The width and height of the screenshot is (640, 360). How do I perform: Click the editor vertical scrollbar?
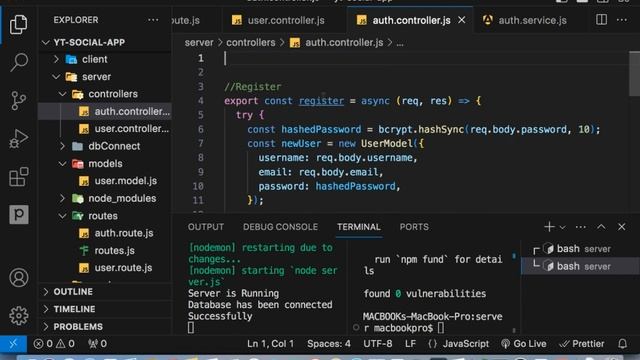pyautogui.click(x=634, y=73)
